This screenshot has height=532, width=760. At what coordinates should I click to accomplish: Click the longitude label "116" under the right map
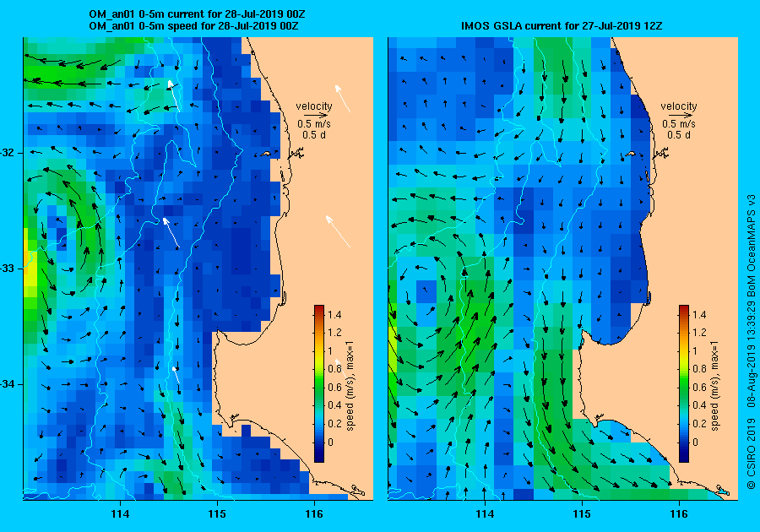pos(679,514)
